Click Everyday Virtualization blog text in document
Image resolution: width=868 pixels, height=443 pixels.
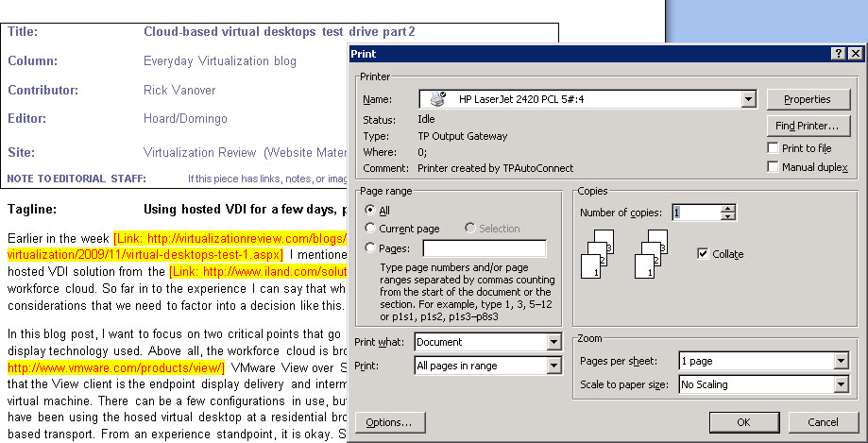pos(220,60)
